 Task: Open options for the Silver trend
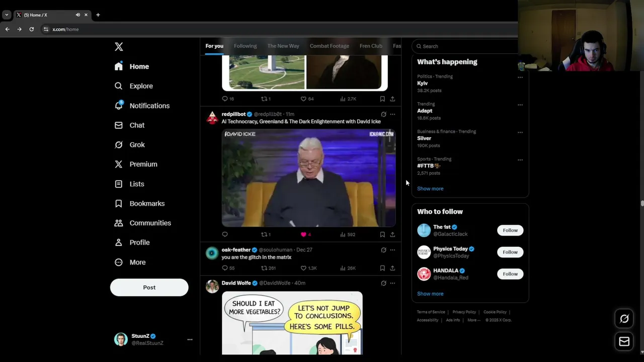click(x=520, y=133)
